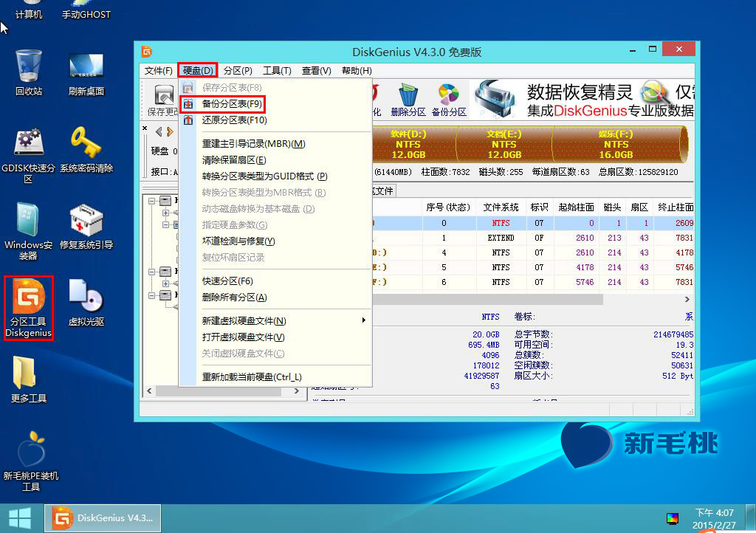Select the 系统密码清除 key icon

click(86, 149)
